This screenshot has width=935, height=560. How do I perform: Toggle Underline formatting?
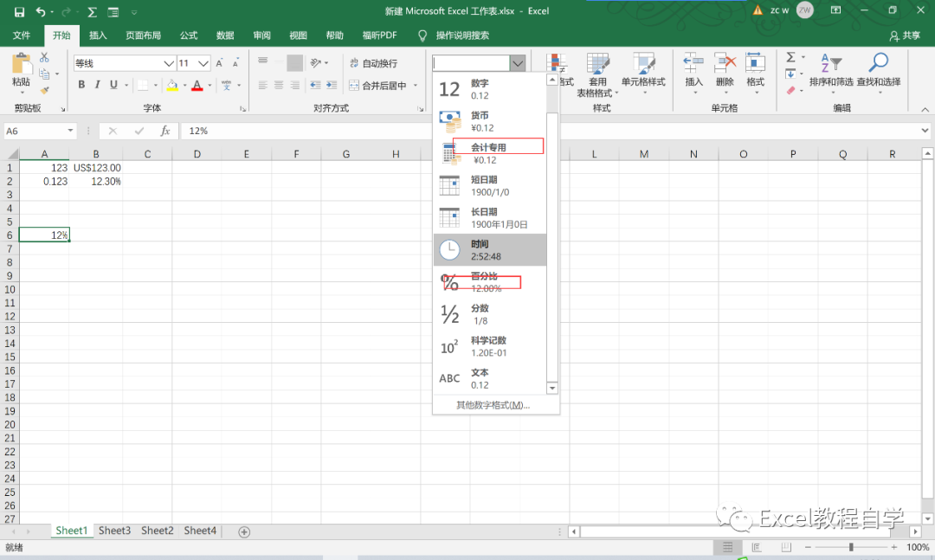click(x=113, y=85)
